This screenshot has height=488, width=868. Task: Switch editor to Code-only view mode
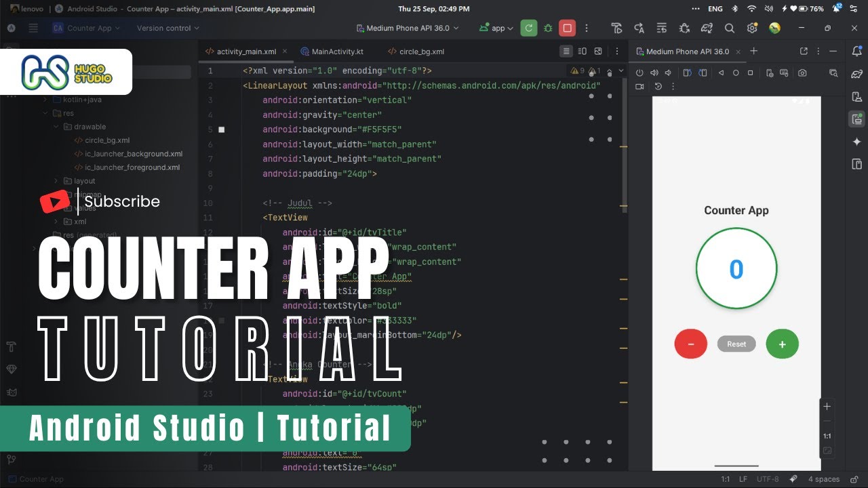(566, 52)
